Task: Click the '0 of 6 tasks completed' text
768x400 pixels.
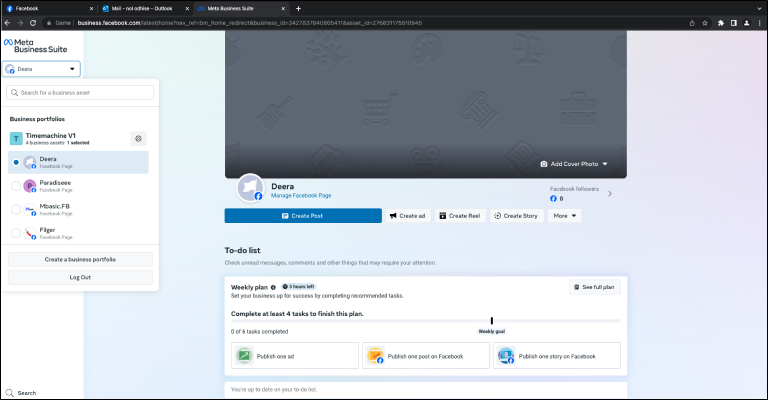Action: pos(260,331)
